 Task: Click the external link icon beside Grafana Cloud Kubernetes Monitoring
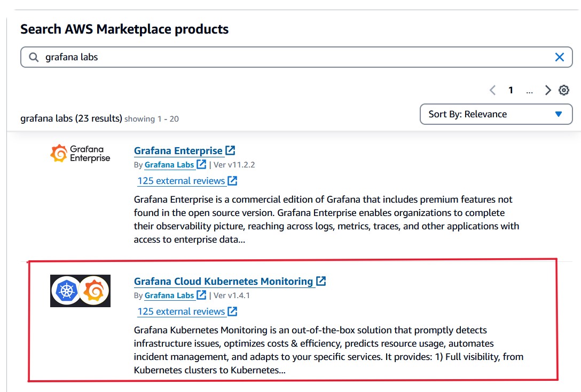coord(321,281)
